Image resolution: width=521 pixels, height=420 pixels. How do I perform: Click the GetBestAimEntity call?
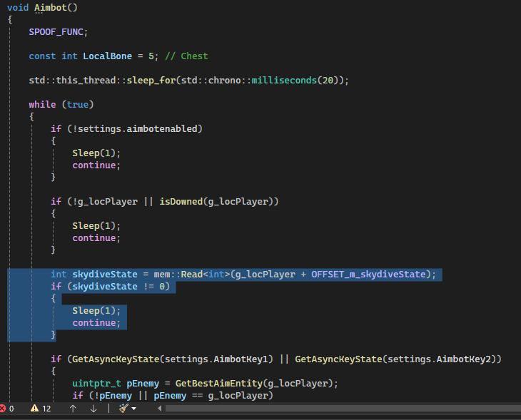pos(219,384)
